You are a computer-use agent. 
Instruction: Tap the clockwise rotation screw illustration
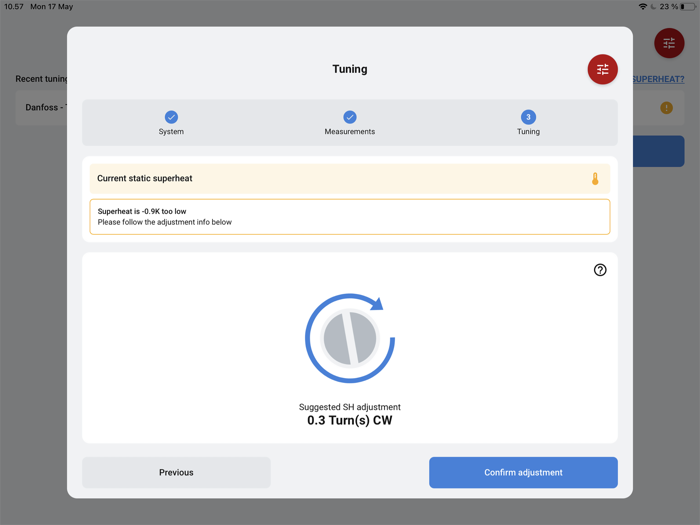(x=350, y=338)
